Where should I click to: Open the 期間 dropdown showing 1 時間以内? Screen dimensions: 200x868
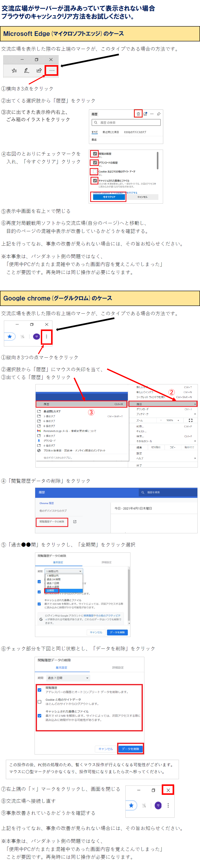pos(64,571)
